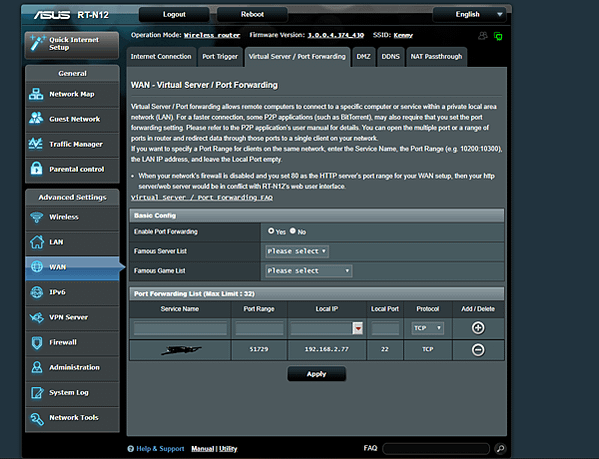This screenshot has width=599, height=459.
Task: Open the English language dropdown
Action: 469,15
